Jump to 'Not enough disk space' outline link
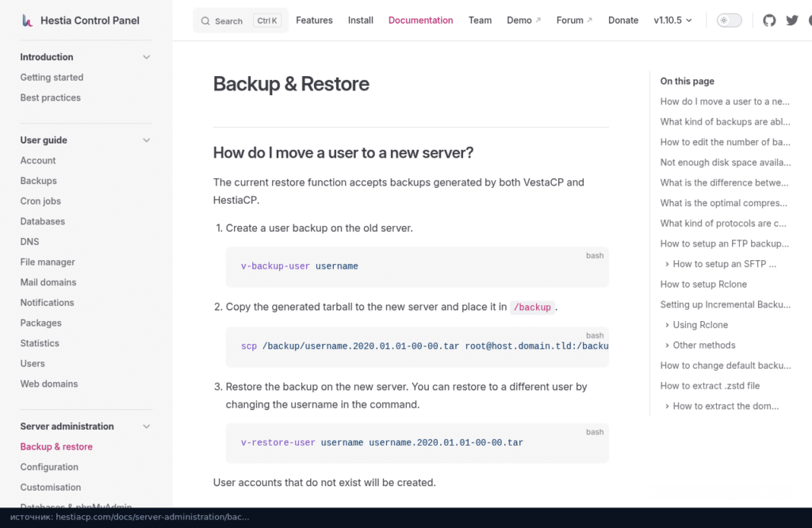This screenshot has width=812, height=528. pyautogui.click(x=726, y=163)
